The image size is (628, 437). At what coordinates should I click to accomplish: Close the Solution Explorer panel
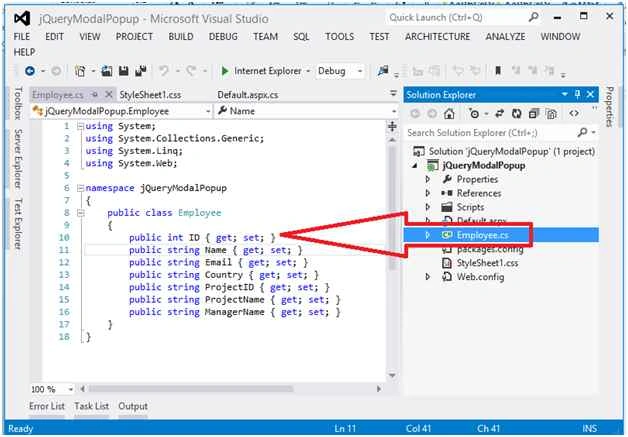pos(590,95)
